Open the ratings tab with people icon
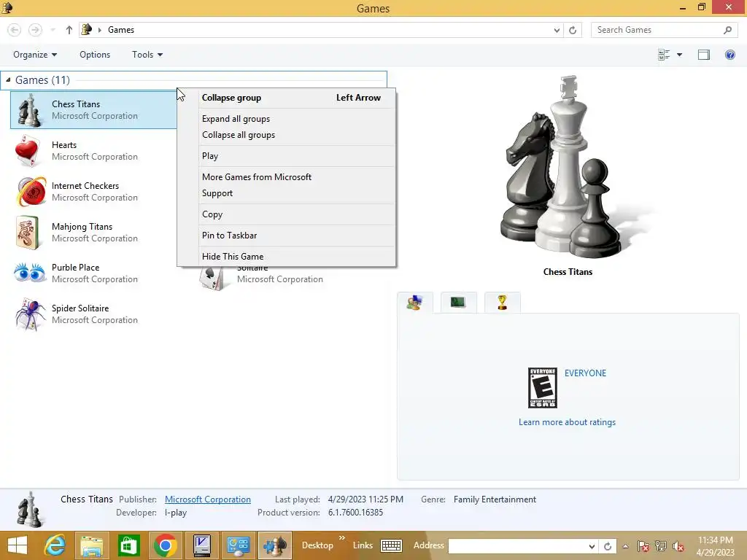This screenshot has width=747, height=560. pos(415,303)
